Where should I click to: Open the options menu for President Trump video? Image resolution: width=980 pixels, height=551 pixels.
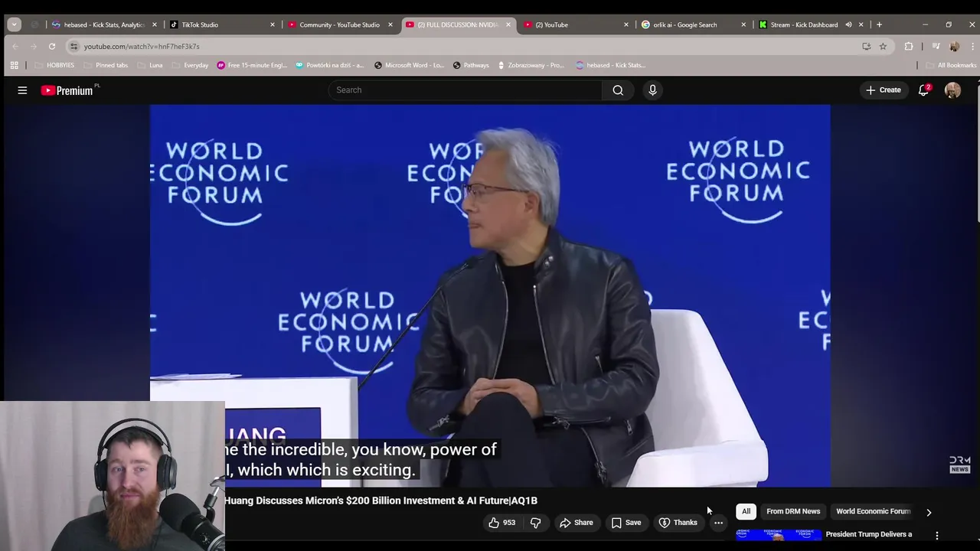tap(937, 535)
